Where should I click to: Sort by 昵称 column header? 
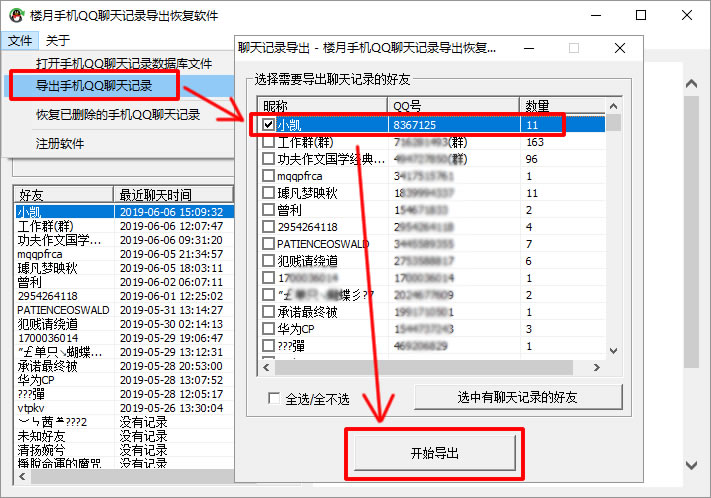pos(322,105)
